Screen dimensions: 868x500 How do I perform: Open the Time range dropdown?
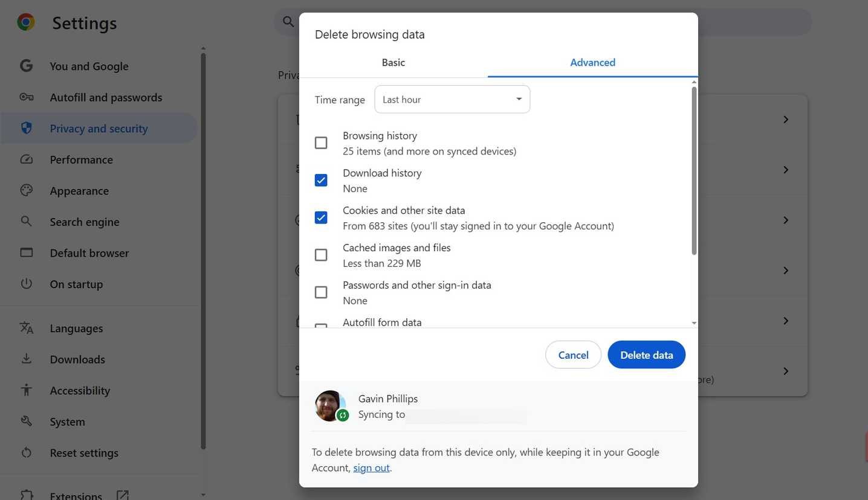452,99
